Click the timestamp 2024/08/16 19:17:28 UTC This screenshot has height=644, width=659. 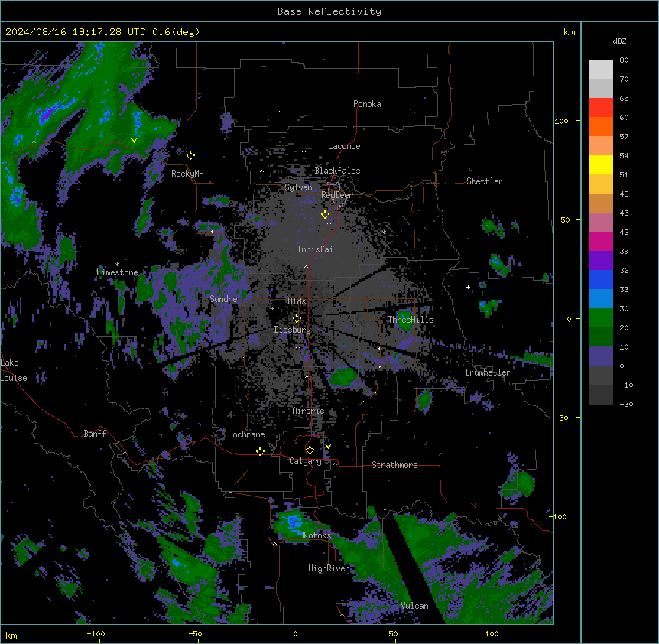point(76,32)
